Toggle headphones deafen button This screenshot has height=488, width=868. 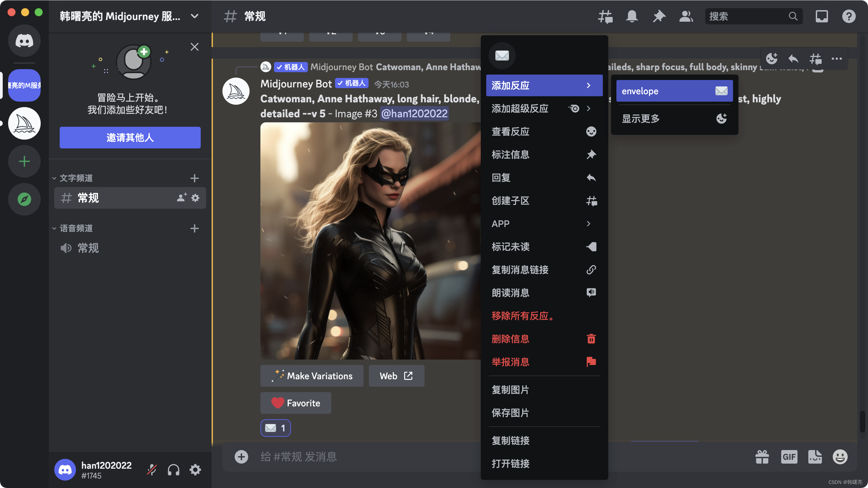[x=174, y=470]
